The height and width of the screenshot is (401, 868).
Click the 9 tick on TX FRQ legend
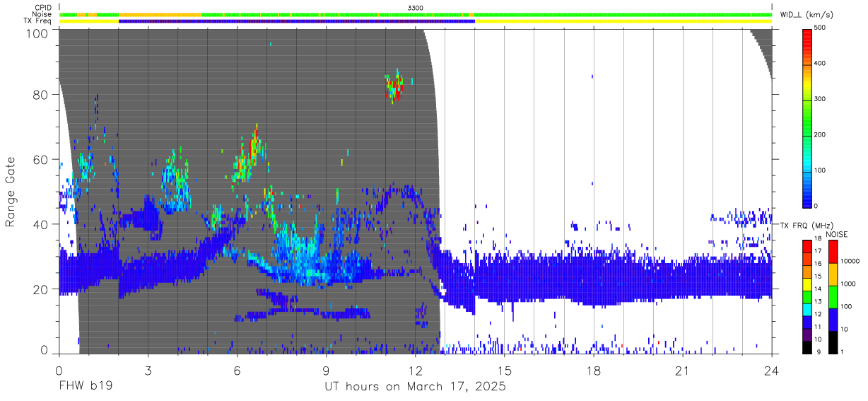(819, 352)
